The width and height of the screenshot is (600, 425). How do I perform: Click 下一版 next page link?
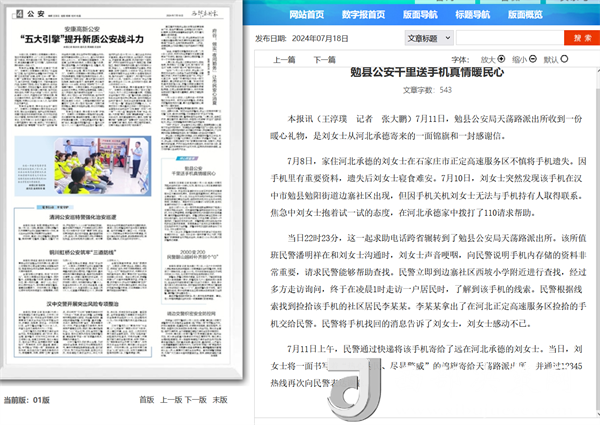pos(197,399)
